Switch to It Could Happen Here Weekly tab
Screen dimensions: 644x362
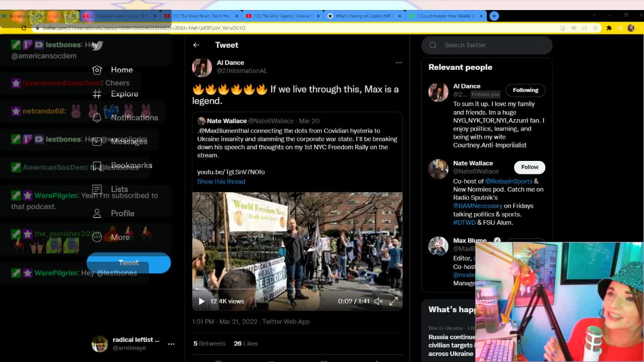click(x=446, y=16)
